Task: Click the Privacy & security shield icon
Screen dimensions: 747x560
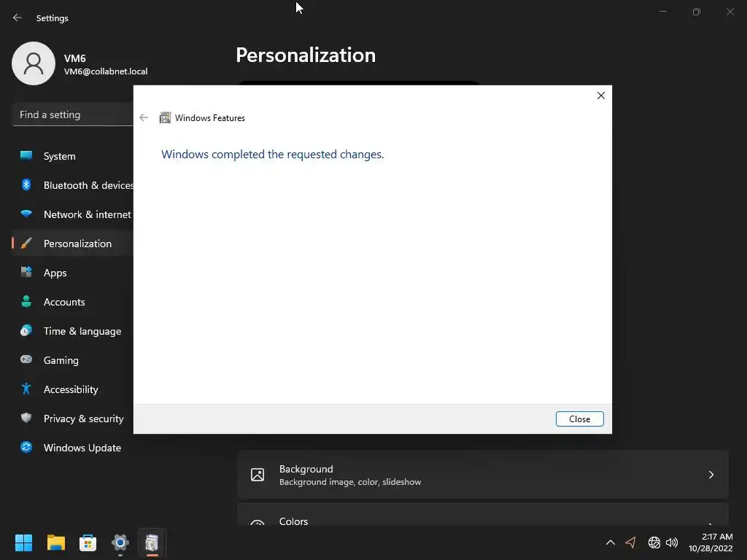Action: [26, 418]
